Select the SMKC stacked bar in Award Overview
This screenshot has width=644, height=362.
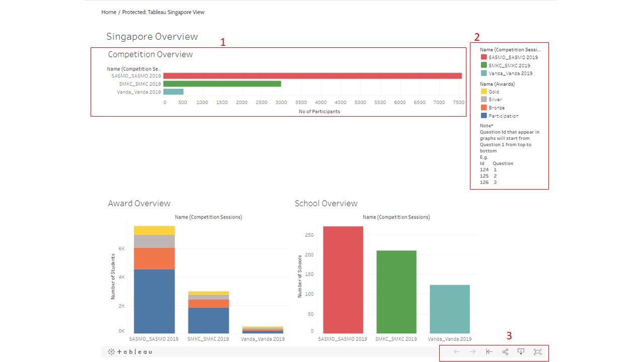click(x=209, y=312)
